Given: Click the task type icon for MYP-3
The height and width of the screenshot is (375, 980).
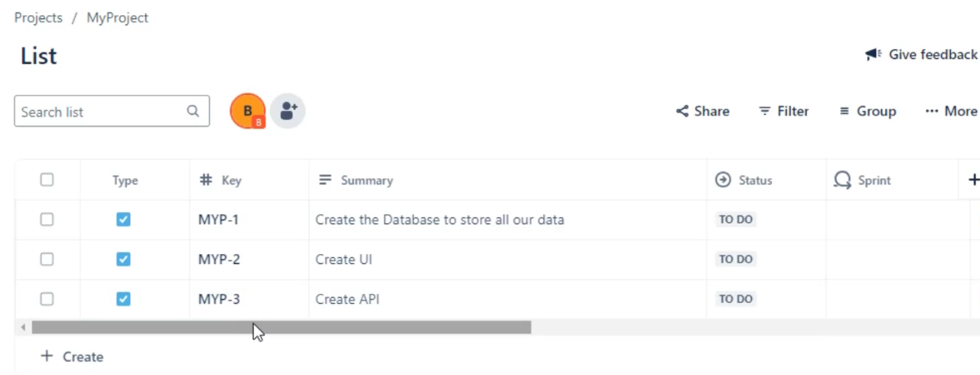Looking at the screenshot, I should click(123, 299).
